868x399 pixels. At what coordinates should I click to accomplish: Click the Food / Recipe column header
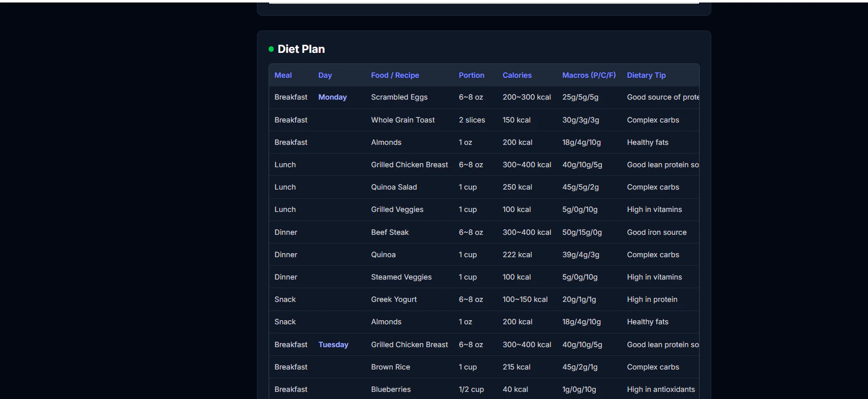tap(395, 75)
